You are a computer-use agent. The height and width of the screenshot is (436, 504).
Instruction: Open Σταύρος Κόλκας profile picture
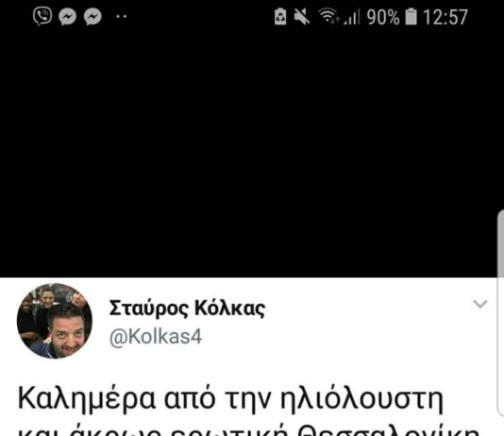tap(55, 321)
